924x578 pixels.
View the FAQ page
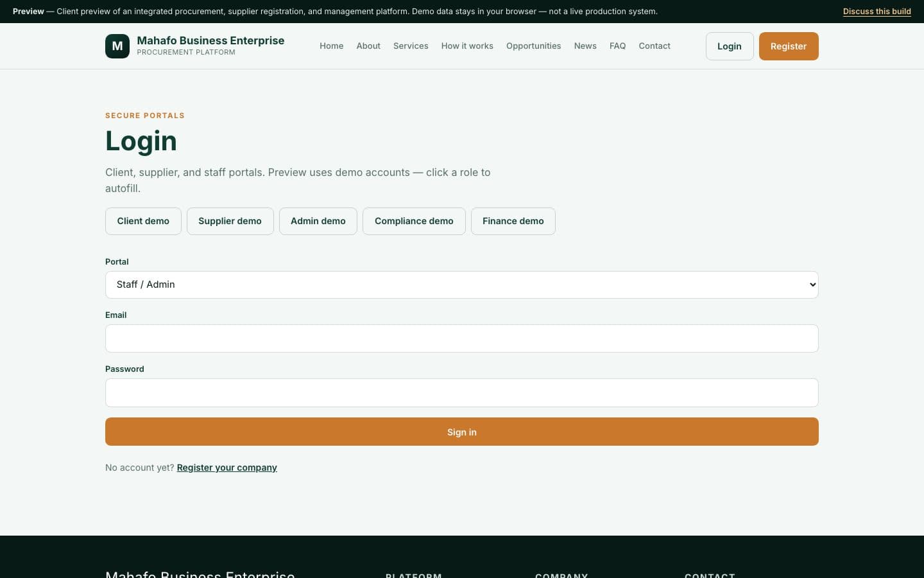[617, 46]
